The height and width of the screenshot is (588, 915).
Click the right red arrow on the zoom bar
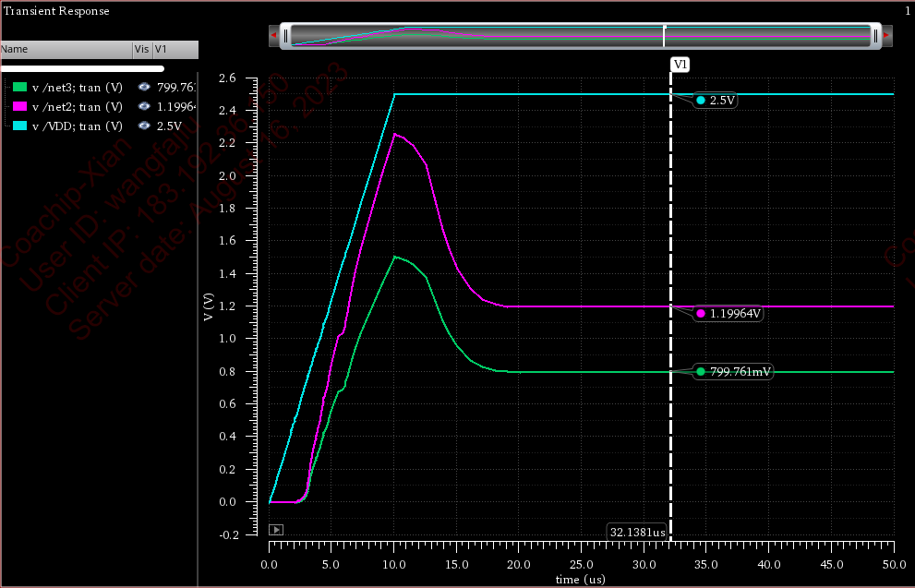pyautogui.click(x=886, y=36)
